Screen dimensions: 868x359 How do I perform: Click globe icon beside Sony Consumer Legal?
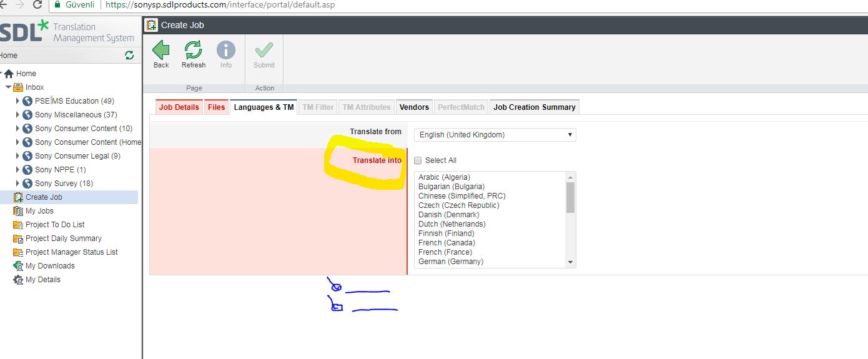(27, 156)
